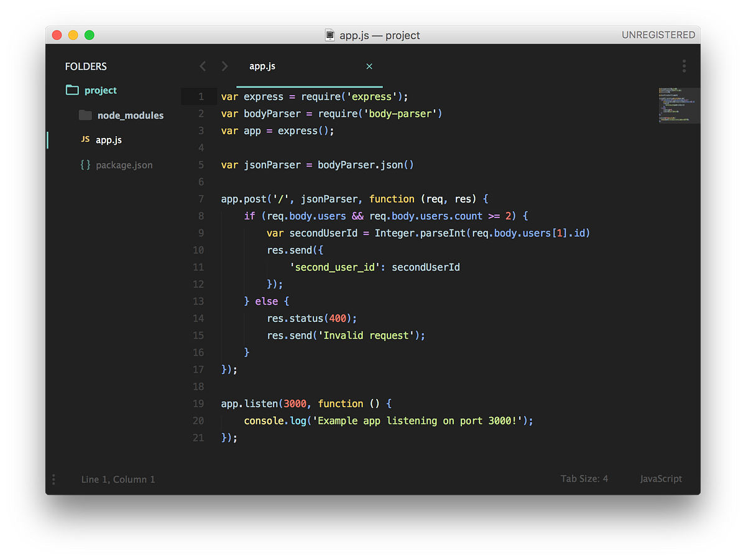Open the project folder icon in sidebar
The width and height of the screenshot is (746, 560).
tap(72, 90)
